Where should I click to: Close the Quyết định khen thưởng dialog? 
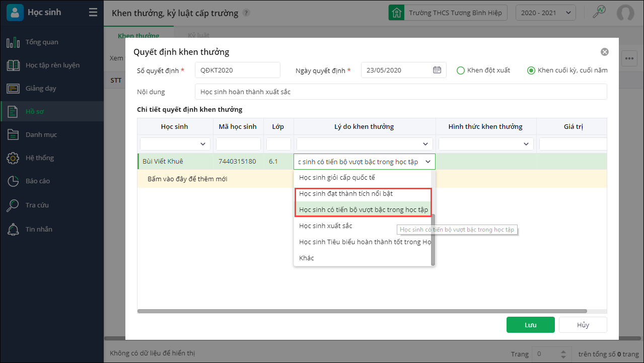coord(605,52)
